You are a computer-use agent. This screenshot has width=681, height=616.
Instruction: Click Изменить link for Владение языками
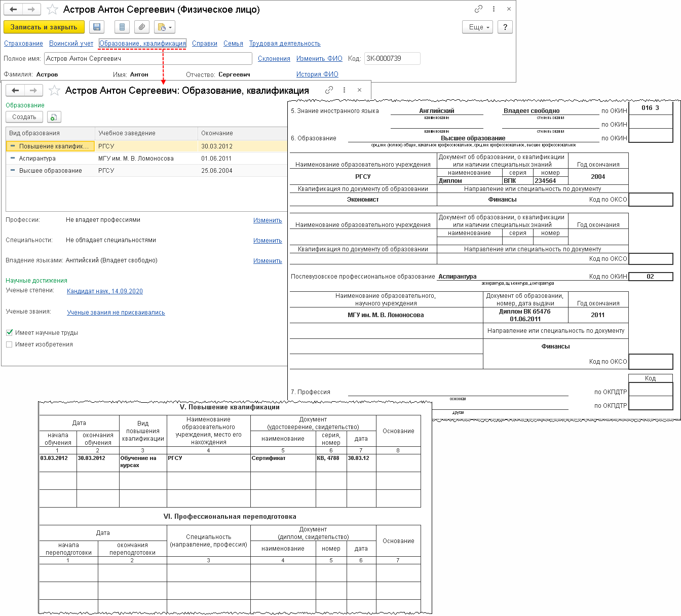pos(268,261)
